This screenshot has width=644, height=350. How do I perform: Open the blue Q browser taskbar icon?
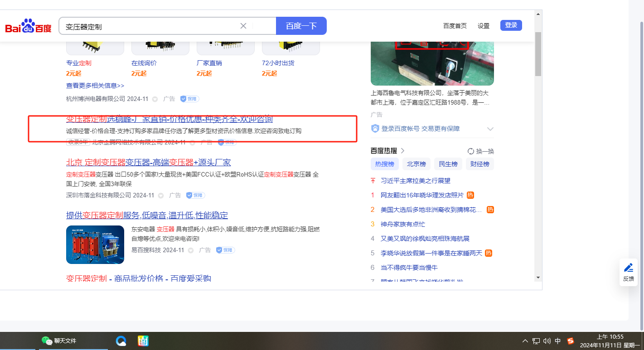point(121,341)
